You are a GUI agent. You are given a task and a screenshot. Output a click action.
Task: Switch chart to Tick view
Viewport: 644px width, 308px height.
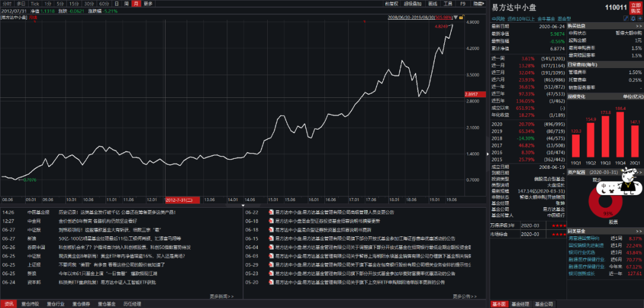35,4
